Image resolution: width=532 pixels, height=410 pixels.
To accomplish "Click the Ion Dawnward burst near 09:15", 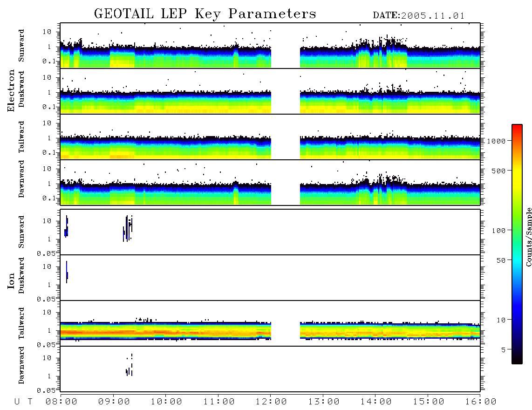I will [129, 365].
